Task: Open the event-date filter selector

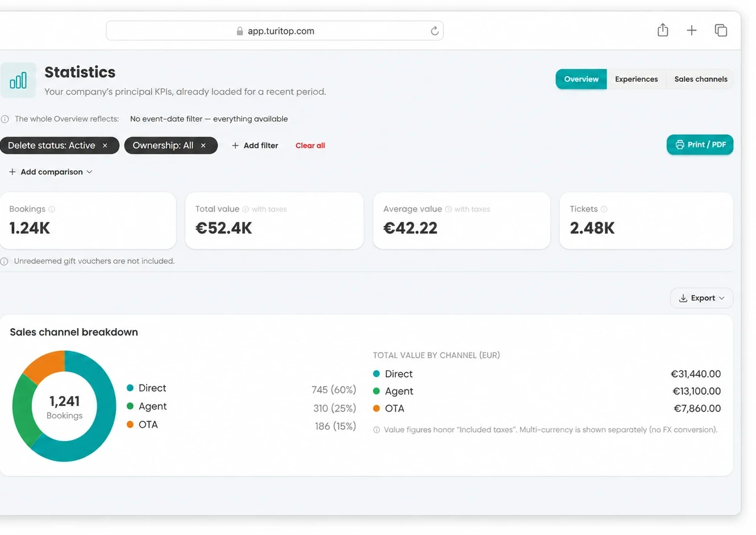Action: click(x=209, y=119)
